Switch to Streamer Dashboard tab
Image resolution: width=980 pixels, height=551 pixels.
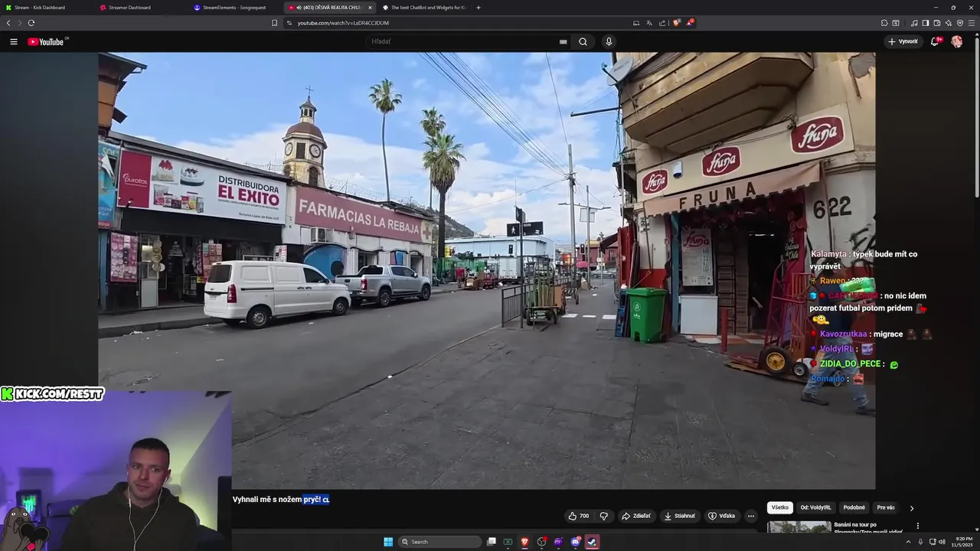[142, 8]
